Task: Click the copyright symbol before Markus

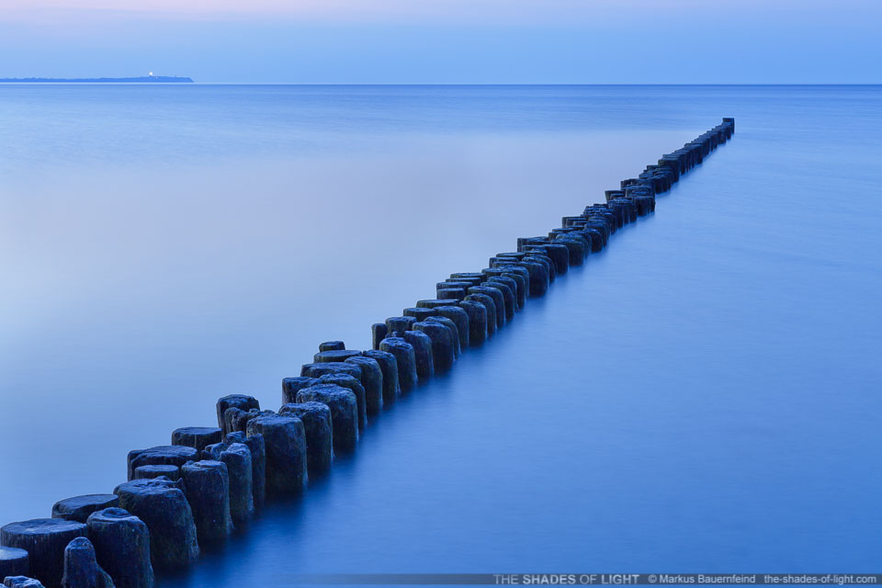Action: coord(652,580)
